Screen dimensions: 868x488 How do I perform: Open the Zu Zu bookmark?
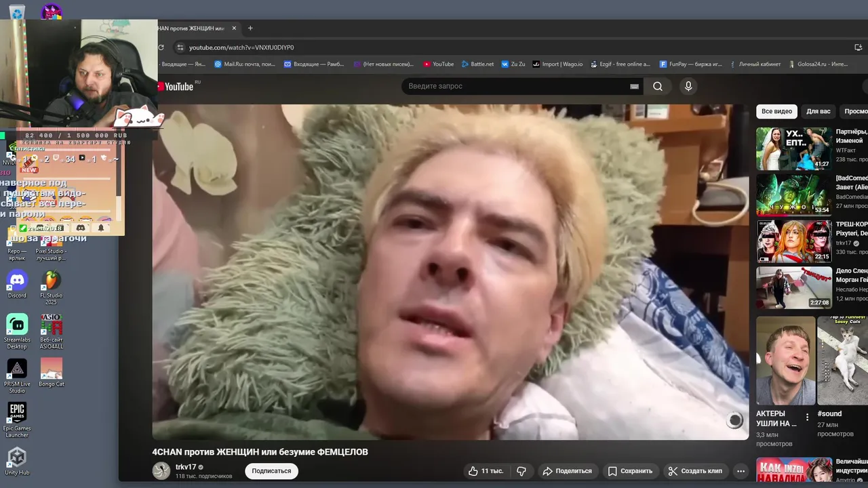click(x=513, y=64)
